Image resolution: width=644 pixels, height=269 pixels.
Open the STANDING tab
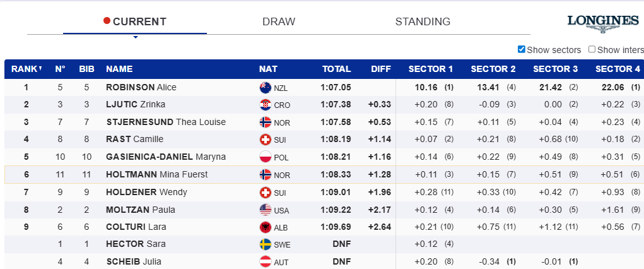(x=423, y=21)
